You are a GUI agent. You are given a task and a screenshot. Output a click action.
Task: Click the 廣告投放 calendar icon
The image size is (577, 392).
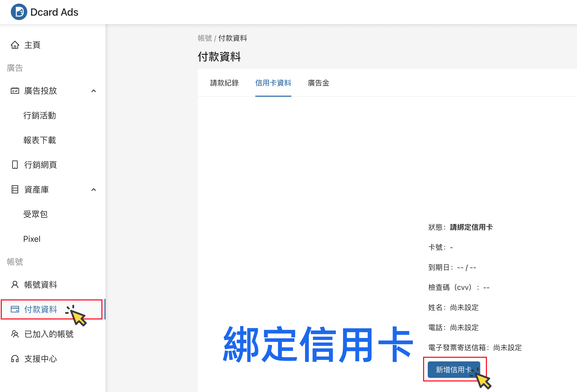point(15,91)
